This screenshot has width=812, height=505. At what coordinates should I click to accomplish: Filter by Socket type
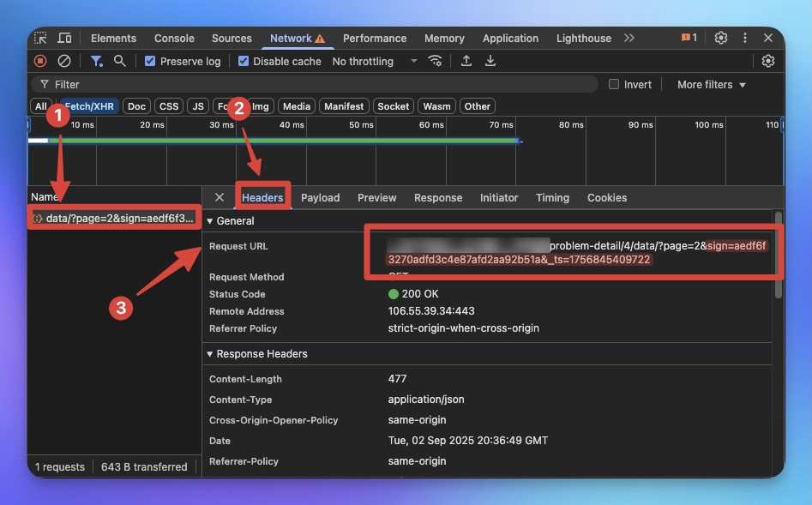[x=393, y=106]
